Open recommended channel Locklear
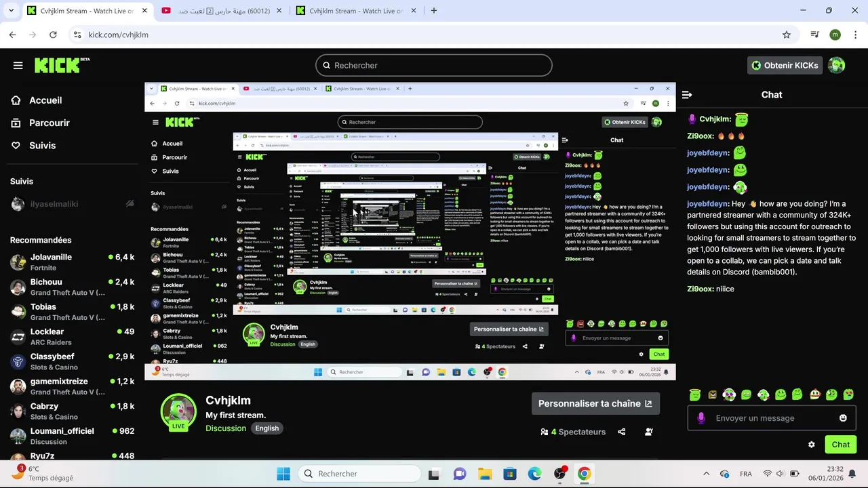 click(72, 337)
